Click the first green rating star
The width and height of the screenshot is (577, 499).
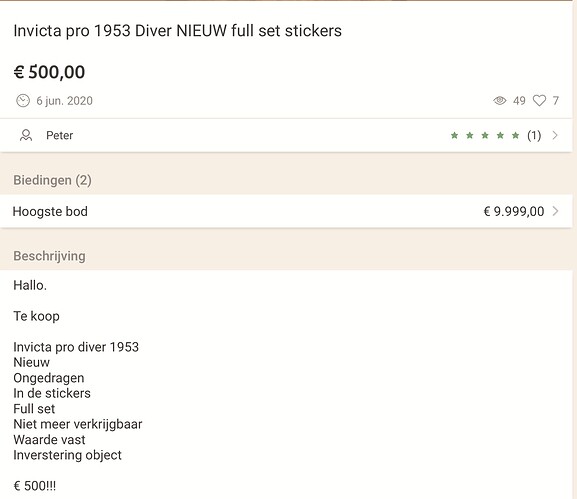pyautogui.click(x=454, y=135)
